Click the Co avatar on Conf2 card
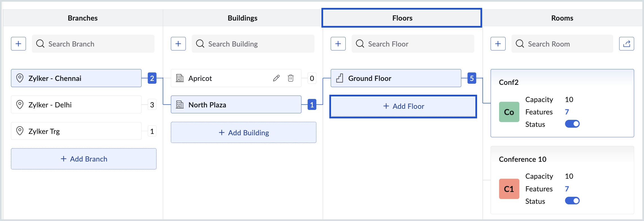Image resolution: width=644 pixels, height=221 pixels. coord(509,112)
